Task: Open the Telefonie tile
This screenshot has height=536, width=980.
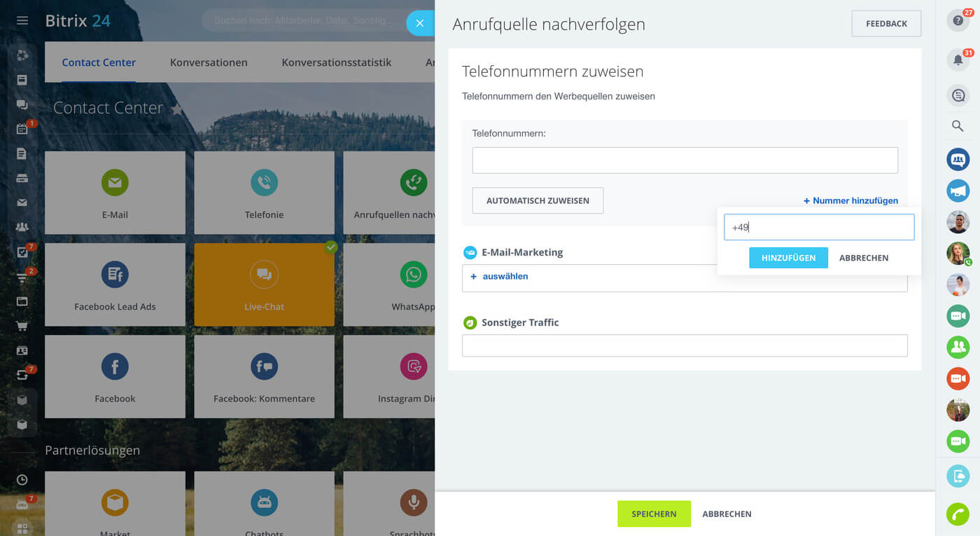Action: (264, 193)
